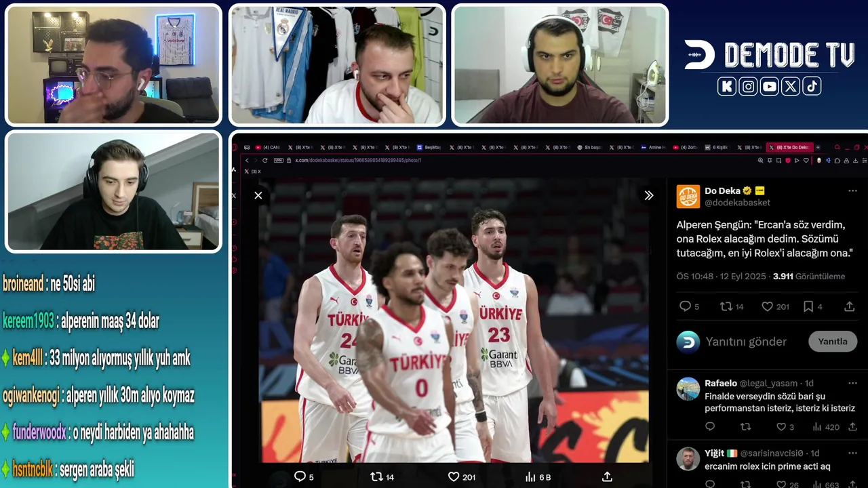868x488 pixels.
Task: Switch to the '(4) CAN' YouTube tab
Action: click(x=267, y=147)
